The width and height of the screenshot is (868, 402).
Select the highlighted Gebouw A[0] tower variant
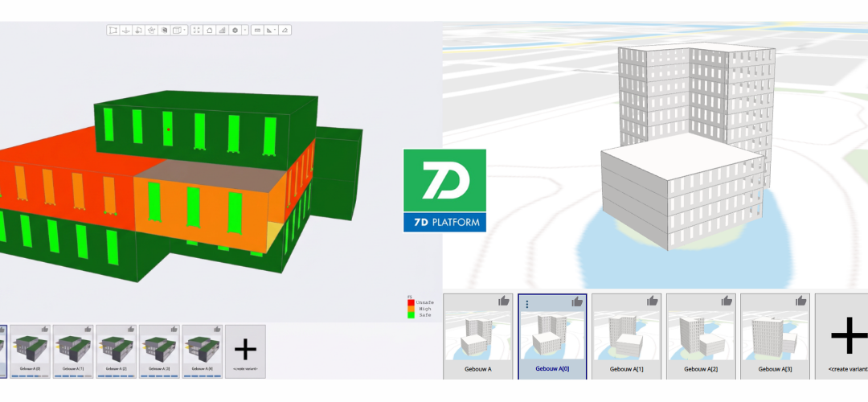coord(552,336)
